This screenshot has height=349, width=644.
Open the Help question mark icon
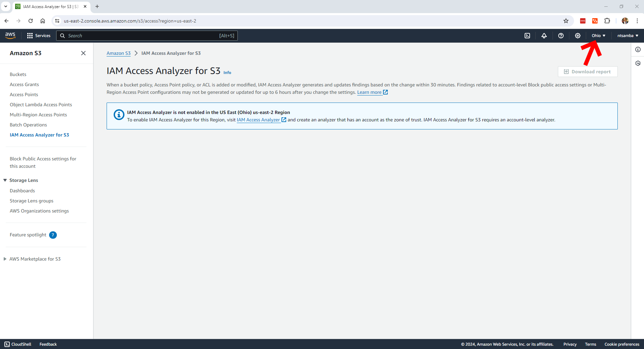561,36
